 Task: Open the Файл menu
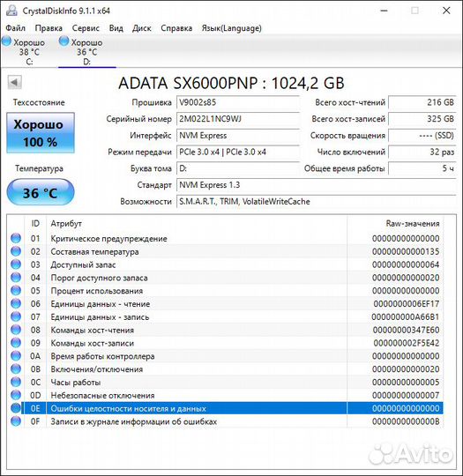pyautogui.click(x=16, y=28)
